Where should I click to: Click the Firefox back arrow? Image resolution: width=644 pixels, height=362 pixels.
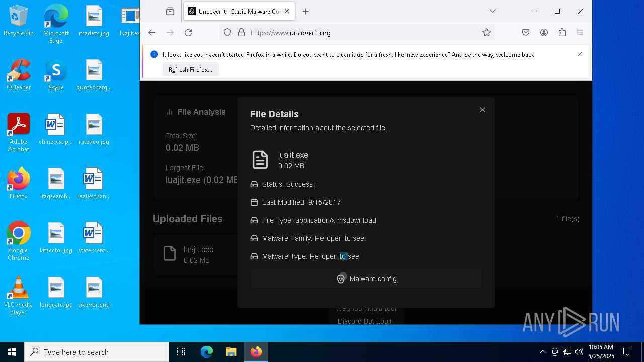152,33
